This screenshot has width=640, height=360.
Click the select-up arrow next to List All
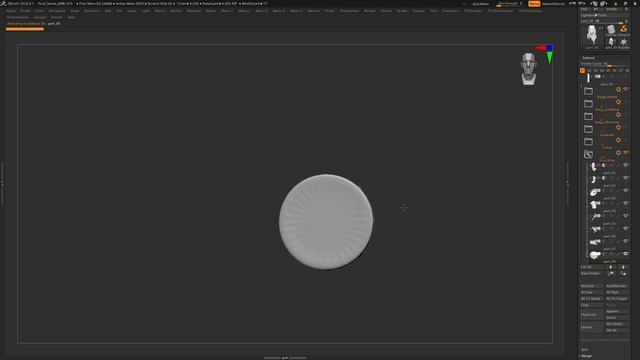tap(611, 267)
